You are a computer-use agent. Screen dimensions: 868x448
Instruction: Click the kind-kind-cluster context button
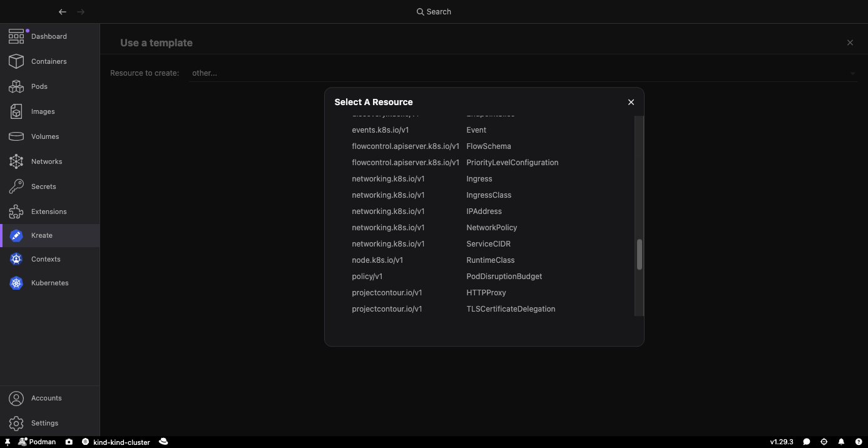(x=116, y=442)
